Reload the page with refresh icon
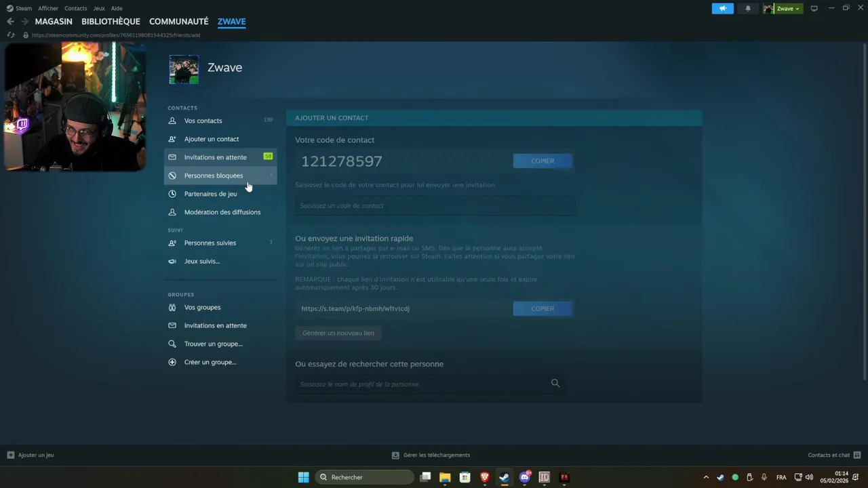 [x=10, y=35]
